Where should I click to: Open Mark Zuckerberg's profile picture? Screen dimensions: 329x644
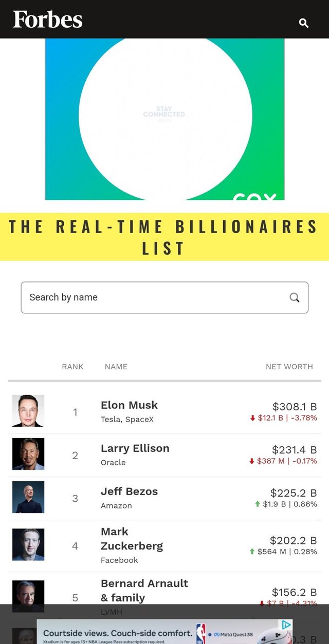[x=28, y=544]
